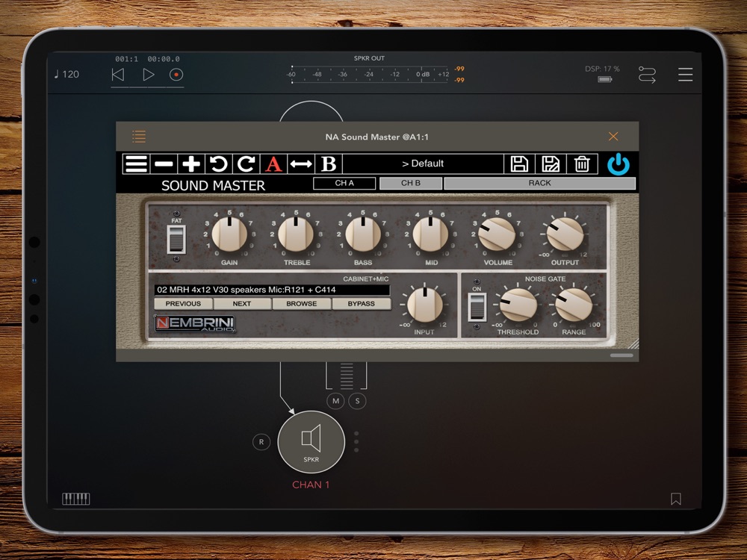Click the bookmark icon

[675, 499]
